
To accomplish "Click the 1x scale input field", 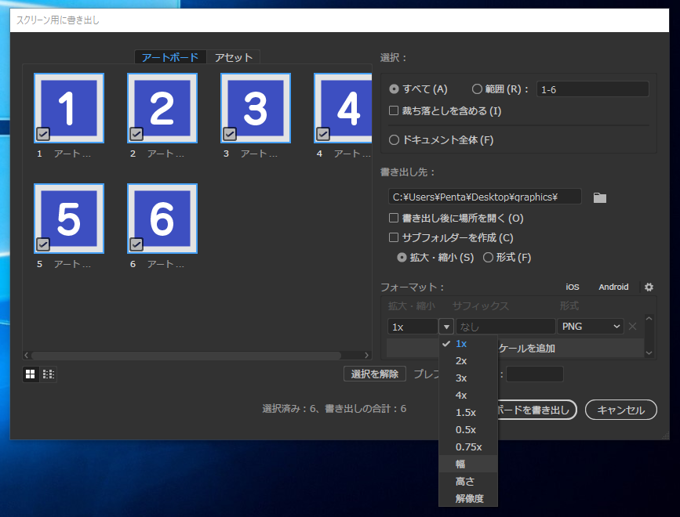I will (412, 327).
